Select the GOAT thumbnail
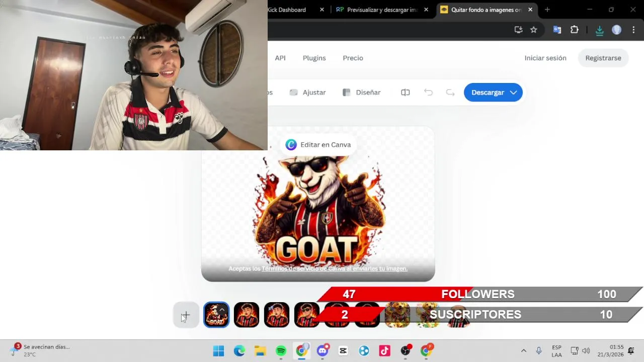 pos(216,315)
